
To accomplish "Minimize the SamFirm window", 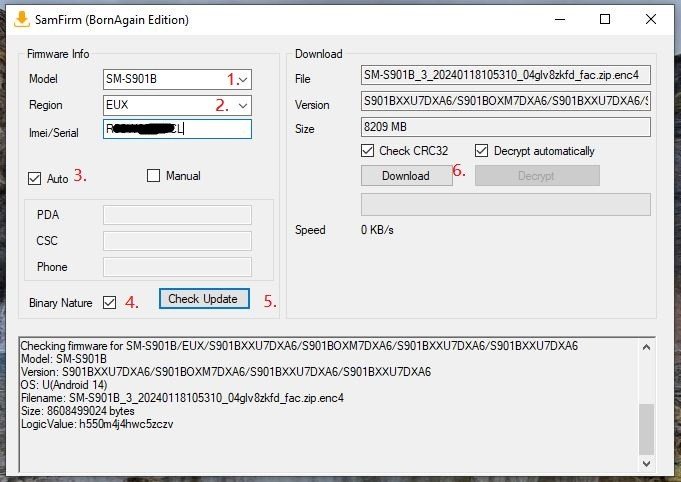I will [x=559, y=19].
